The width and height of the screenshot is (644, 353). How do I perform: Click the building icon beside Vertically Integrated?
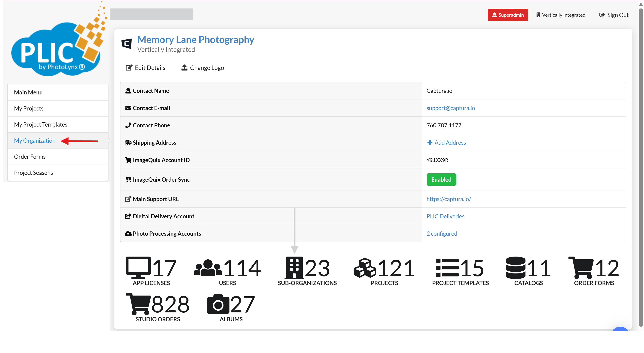click(538, 15)
